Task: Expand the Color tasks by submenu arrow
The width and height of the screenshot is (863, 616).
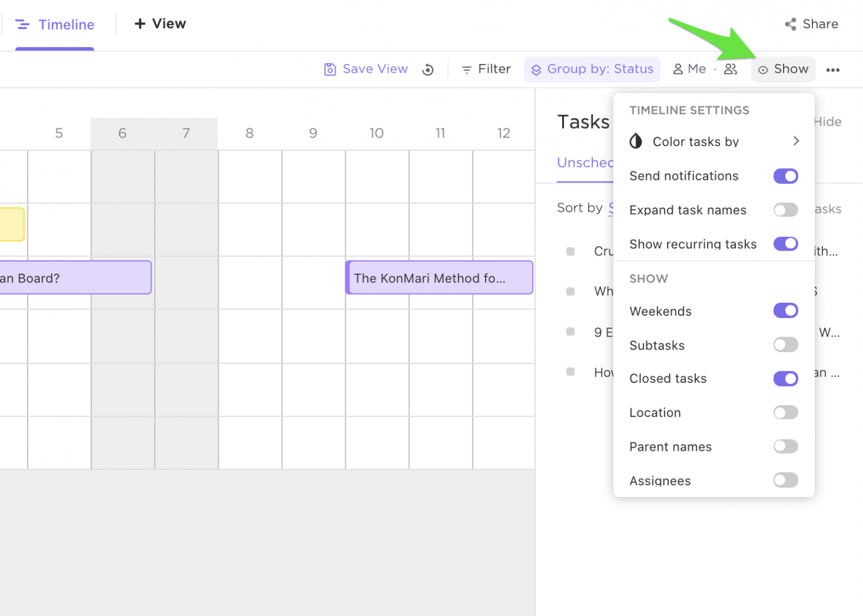Action: point(796,141)
